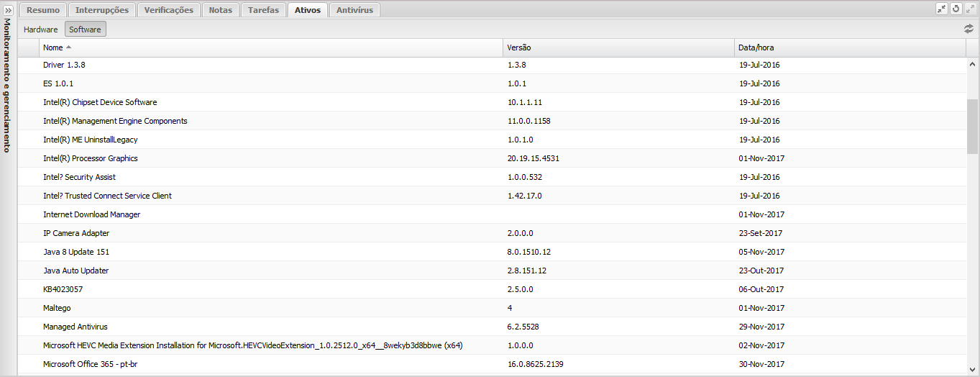This screenshot has height=377, width=980.
Task: Click the scrollbar up arrow
Action: [x=972, y=63]
